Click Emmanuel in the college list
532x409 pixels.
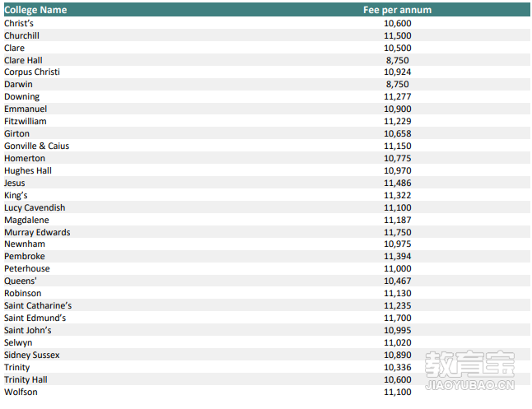(26, 109)
